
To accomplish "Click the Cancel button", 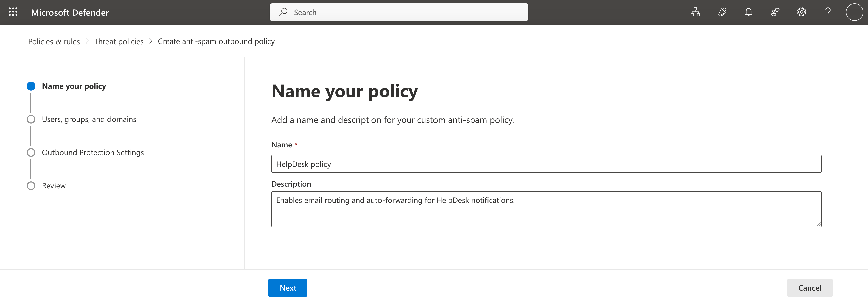I will [810, 288].
